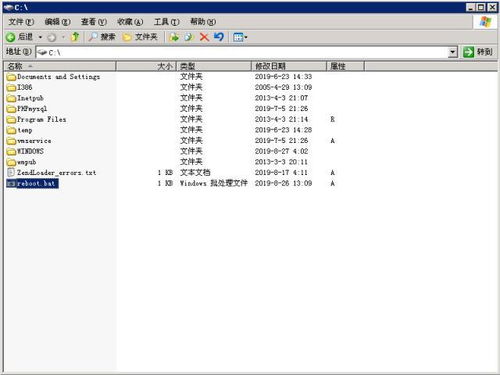Select the reboot.bat file
The width and height of the screenshot is (500, 375).
coord(32,183)
